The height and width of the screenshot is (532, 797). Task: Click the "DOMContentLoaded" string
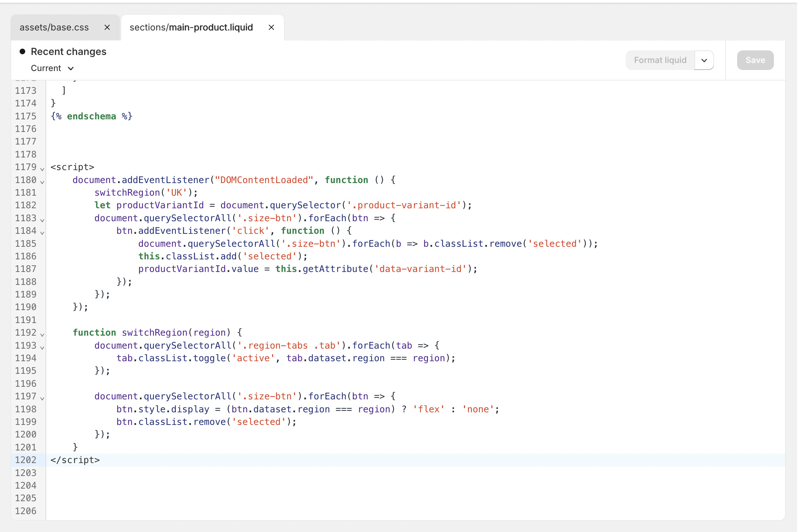[264, 180]
